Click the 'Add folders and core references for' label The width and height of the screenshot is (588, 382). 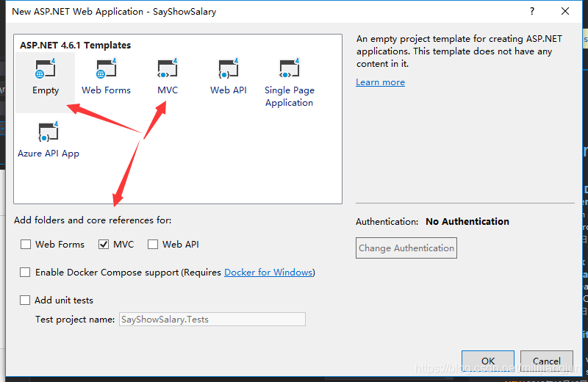[93, 220]
